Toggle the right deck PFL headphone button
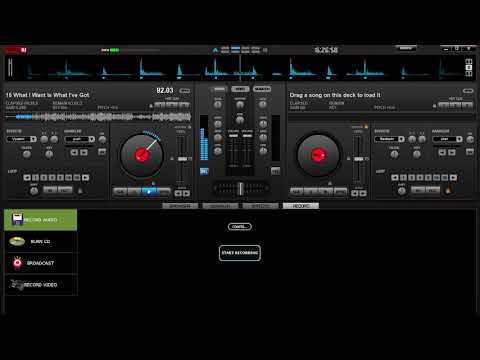480x360 pixels. 275,171
